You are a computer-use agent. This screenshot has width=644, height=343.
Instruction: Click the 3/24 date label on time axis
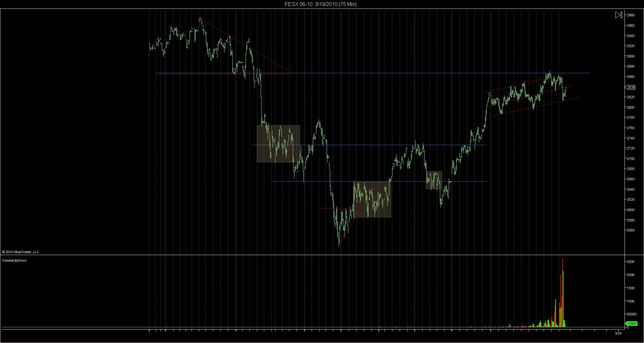pyautogui.click(x=618, y=333)
